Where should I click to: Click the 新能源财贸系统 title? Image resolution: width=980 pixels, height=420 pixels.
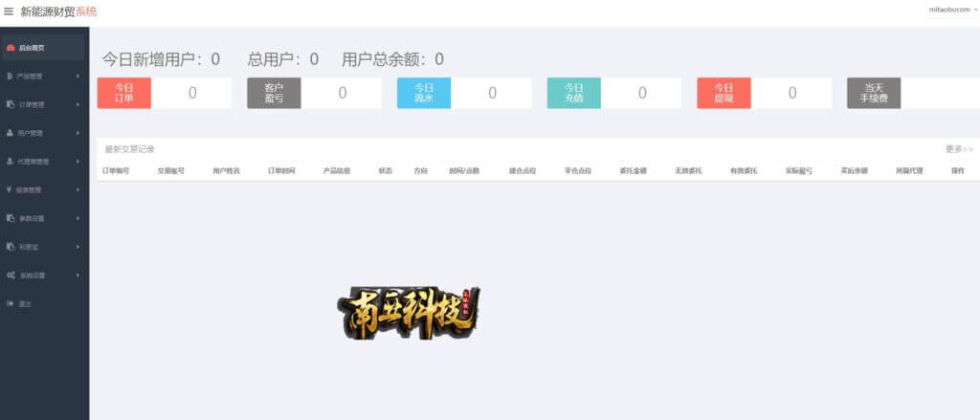(x=58, y=11)
